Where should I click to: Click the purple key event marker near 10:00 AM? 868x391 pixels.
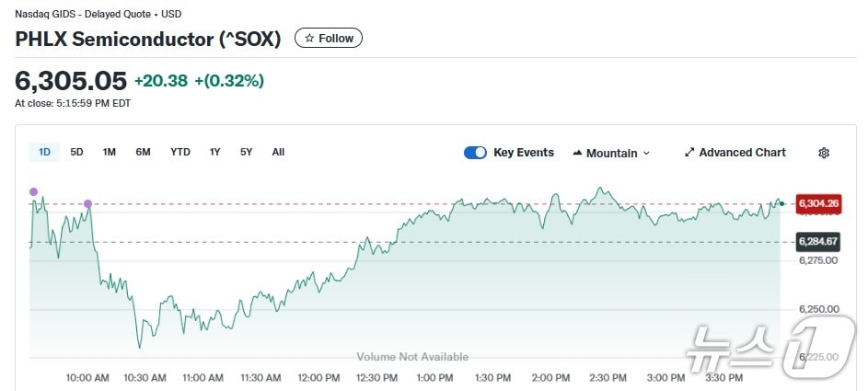pos(88,203)
